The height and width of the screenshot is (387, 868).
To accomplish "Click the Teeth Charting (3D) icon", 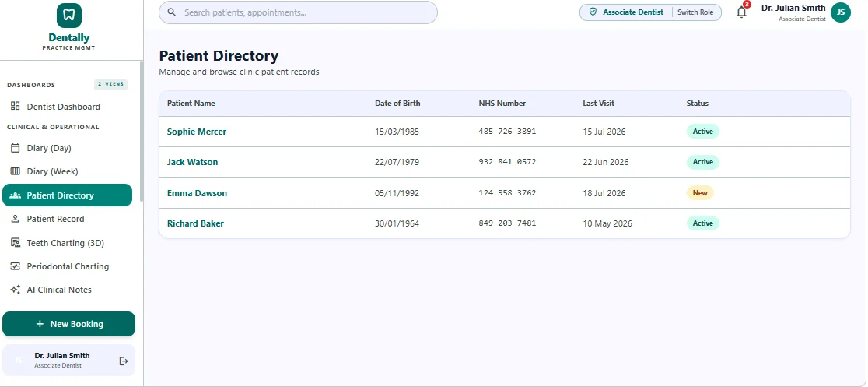I will pos(16,243).
